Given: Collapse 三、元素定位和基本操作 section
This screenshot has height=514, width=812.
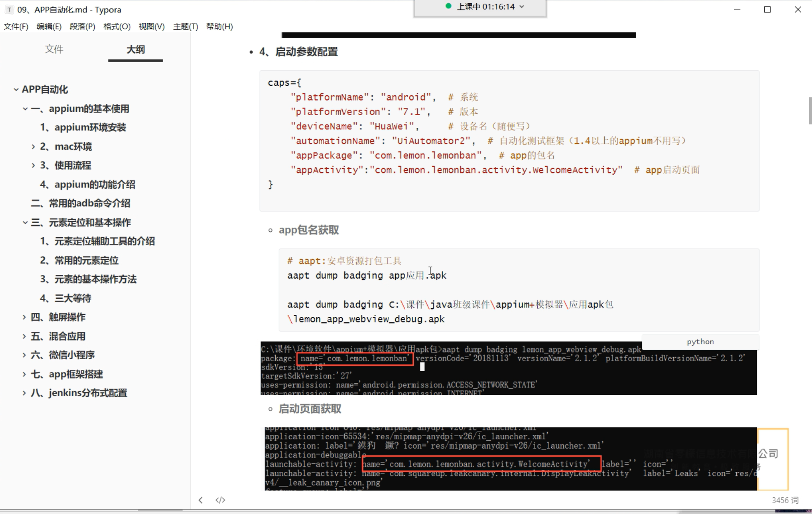Looking at the screenshot, I should point(25,223).
